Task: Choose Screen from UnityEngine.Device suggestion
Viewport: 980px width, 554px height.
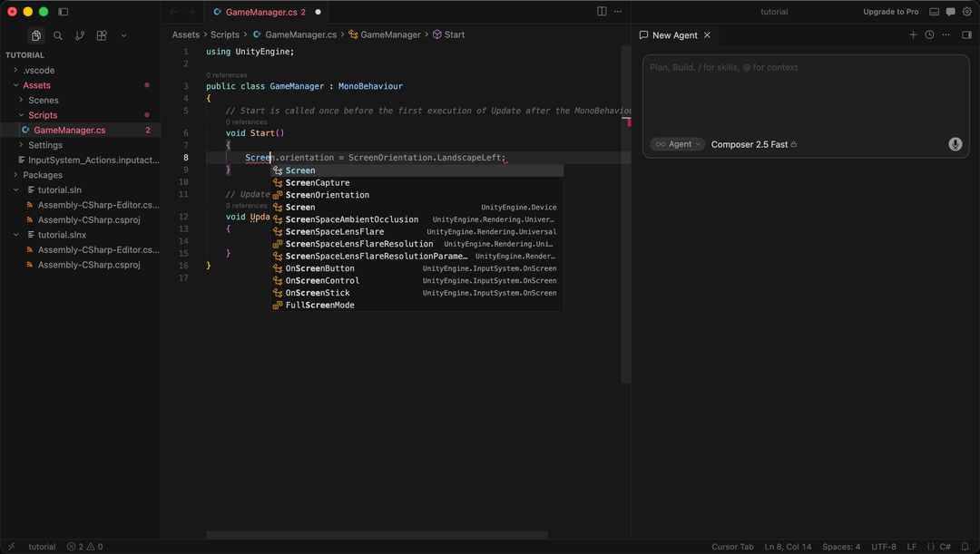Action: click(x=416, y=207)
